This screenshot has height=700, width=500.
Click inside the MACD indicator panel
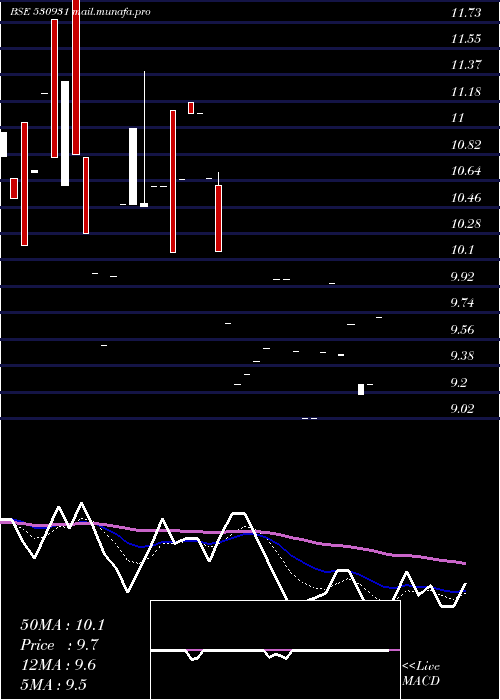pos(275,650)
